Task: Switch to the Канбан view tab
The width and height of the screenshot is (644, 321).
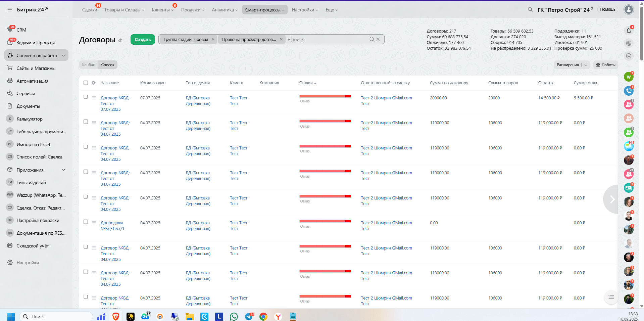Action: pyautogui.click(x=89, y=65)
